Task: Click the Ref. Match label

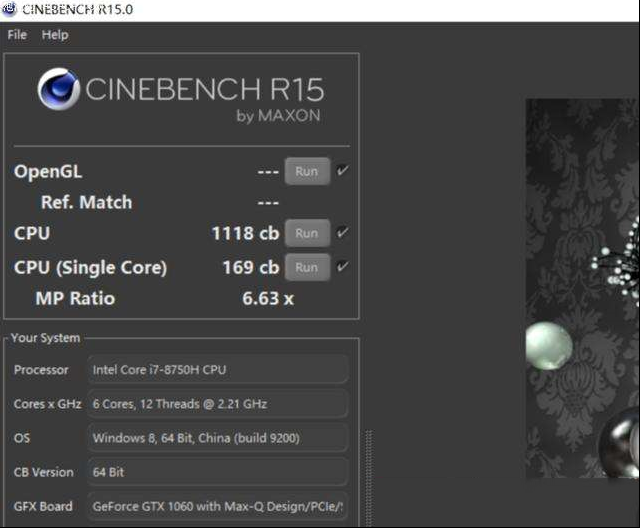Action: [87, 202]
